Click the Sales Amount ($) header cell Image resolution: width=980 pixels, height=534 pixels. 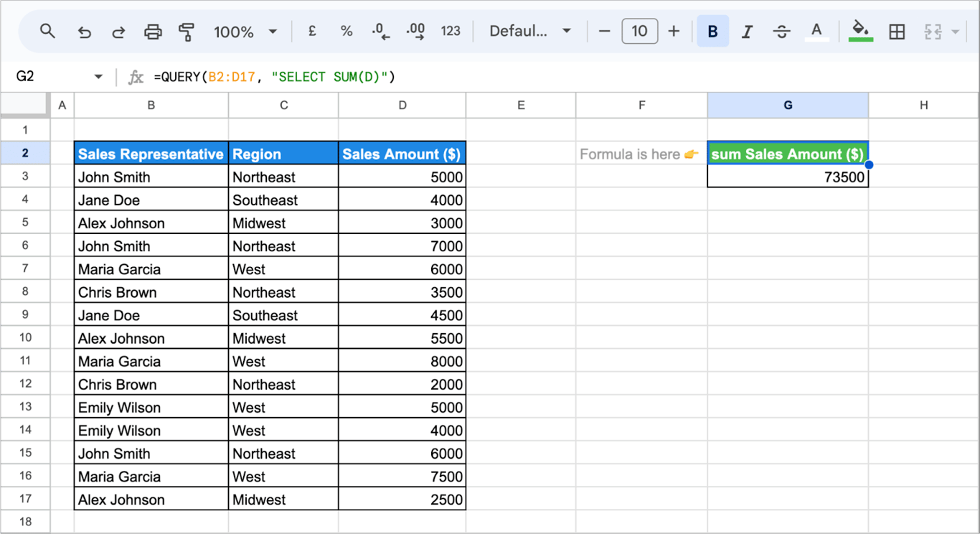point(402,154)
